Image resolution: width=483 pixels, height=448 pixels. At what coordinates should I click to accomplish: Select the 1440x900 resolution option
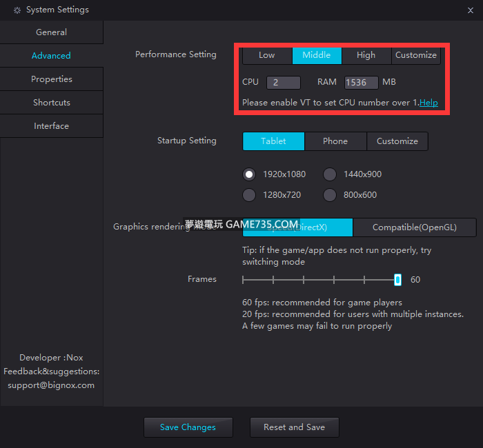[330, 174]
